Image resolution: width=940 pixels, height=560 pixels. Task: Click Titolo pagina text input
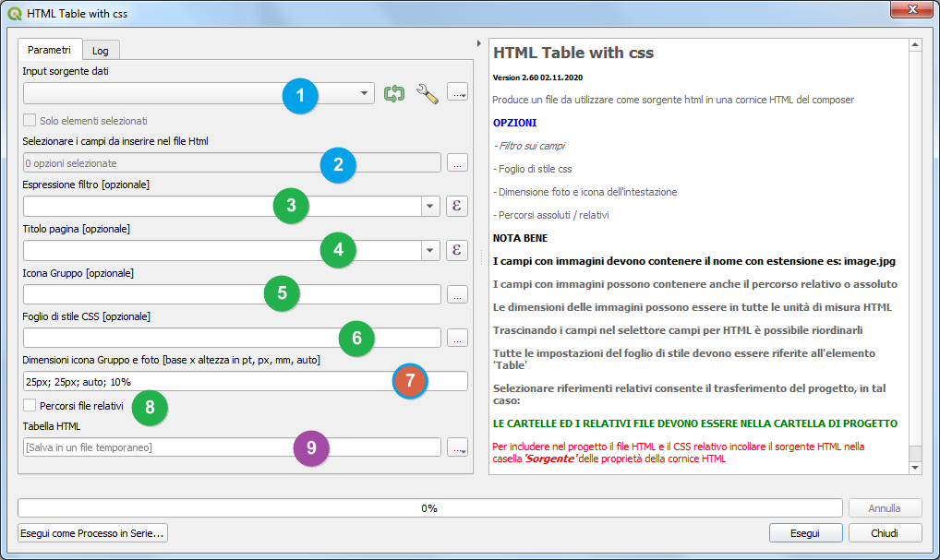(222, 250)
